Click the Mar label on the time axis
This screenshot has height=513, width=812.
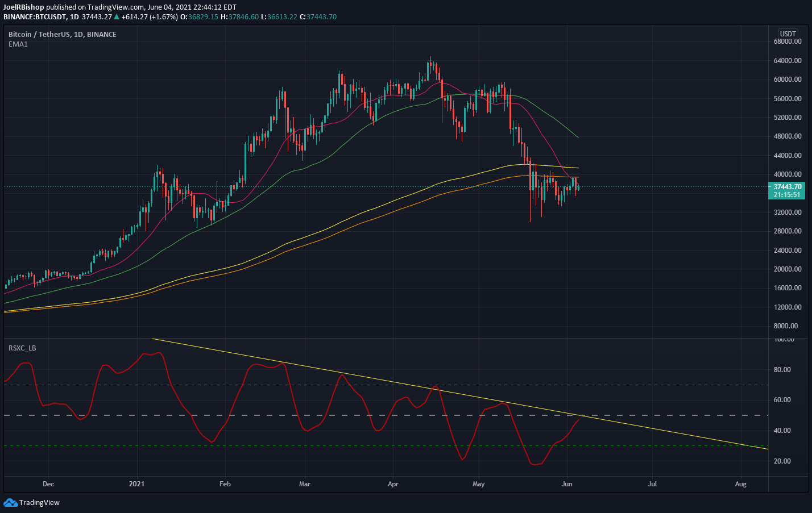coord(305,484)
